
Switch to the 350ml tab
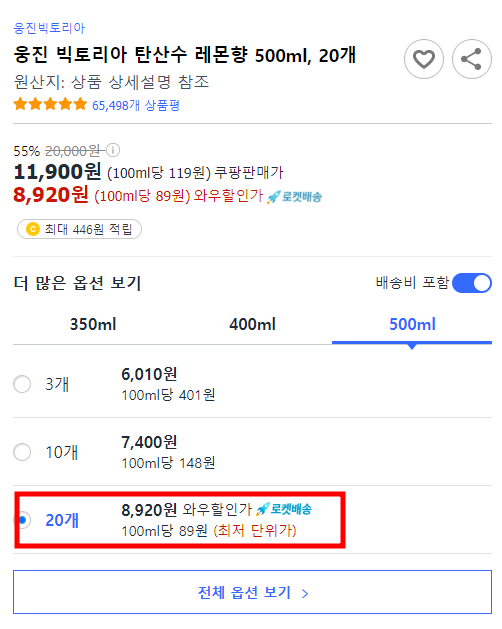pyautogui.click(x=93, y=325)
